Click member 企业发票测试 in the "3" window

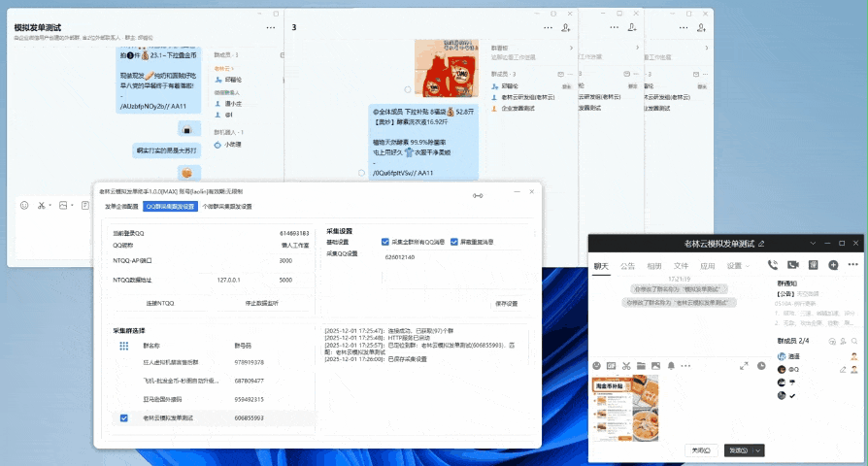click(517, 109)
